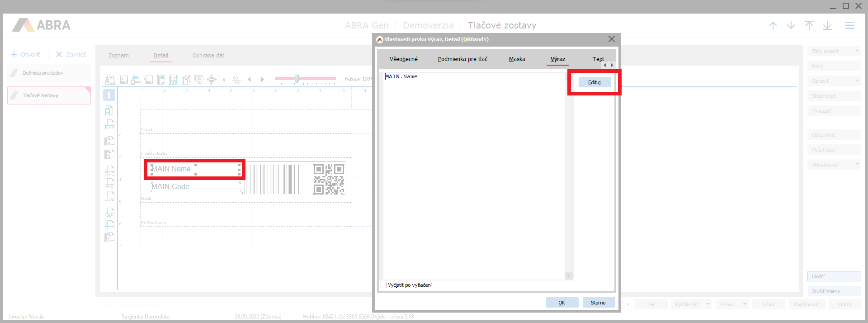Open the 'Podmienka pre tlač' tab
The image size is (868, 323).
point(462,59)
